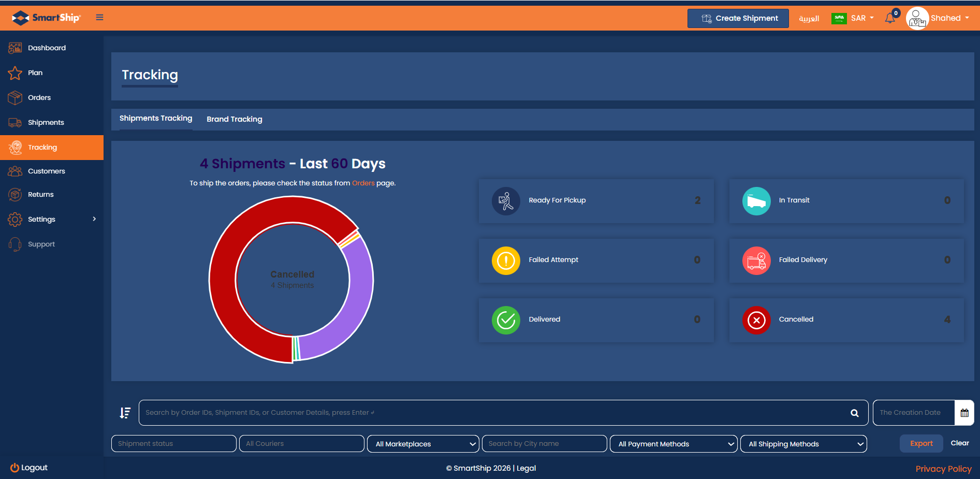
Task: Click the In Transit truck icon
Action: coord(756,201)
